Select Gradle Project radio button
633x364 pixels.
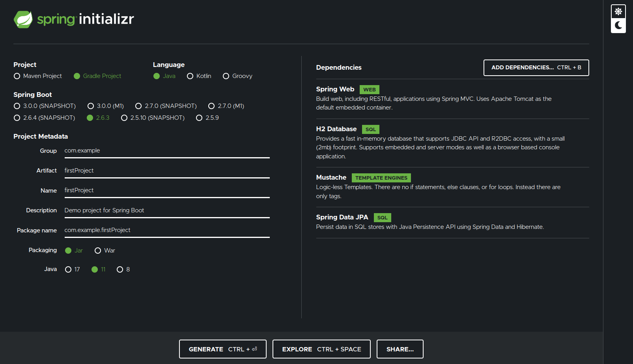(97, 76)
